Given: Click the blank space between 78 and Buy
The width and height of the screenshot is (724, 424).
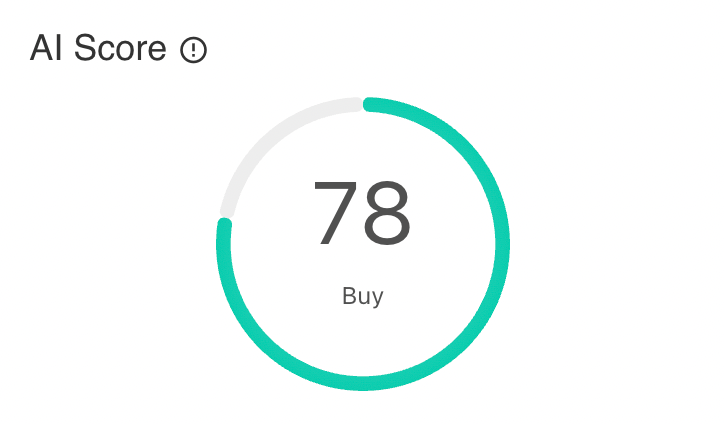Looking at the screenshot, I should point(362,266).
